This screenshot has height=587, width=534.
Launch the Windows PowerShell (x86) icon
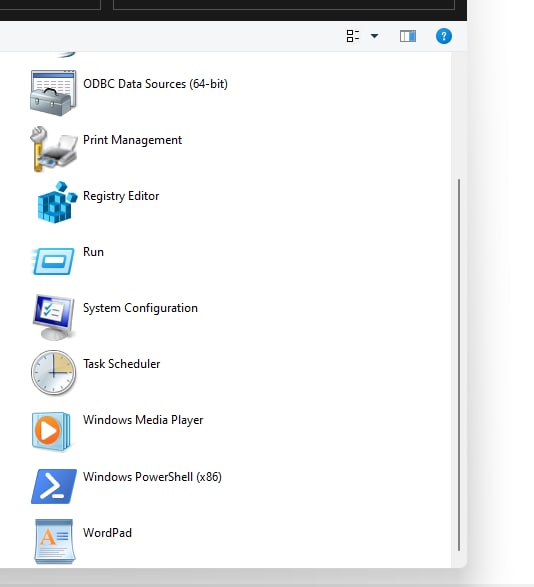54,486
